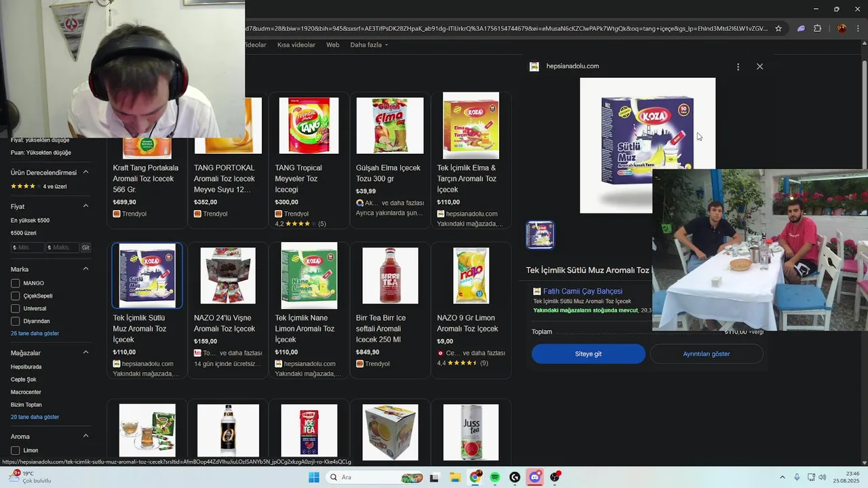Open the Chrome extensions puzzle menu
868x488 pixels.
[x=817, y=28]
